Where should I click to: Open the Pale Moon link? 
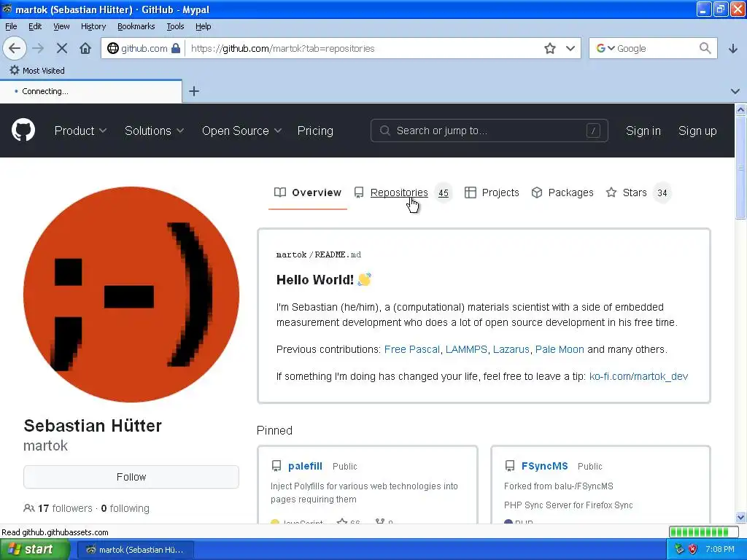tap(560, 349)
